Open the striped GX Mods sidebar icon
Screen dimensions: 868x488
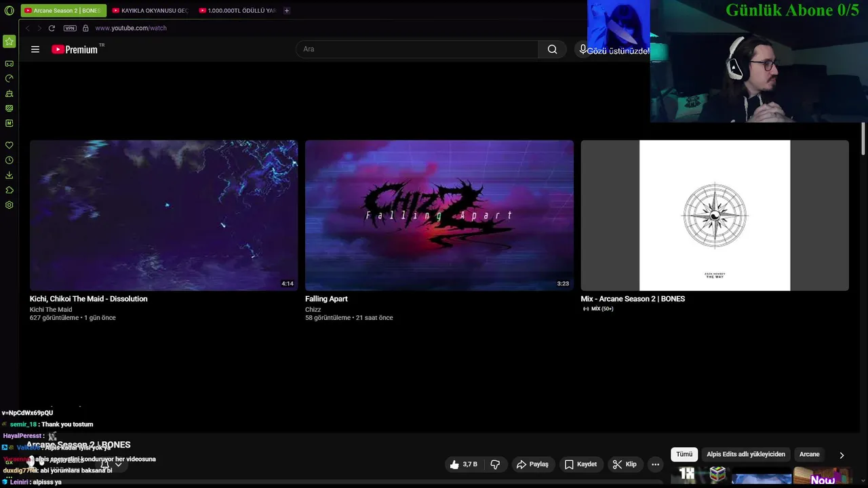point(9,108)
